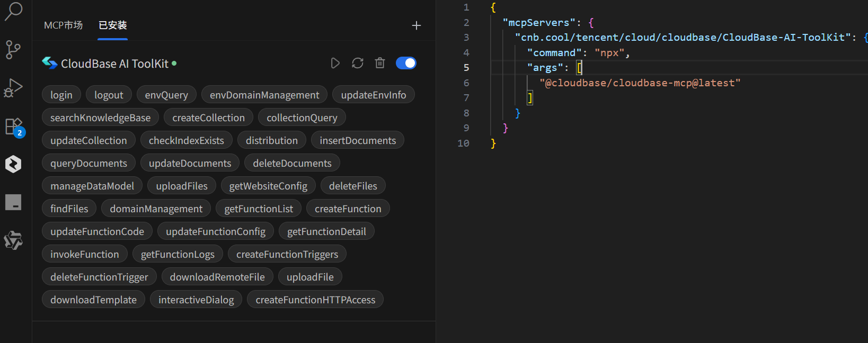Select the distribution tool chip
The width and height of the screenshot is (868, 343).
pos(272,140)
